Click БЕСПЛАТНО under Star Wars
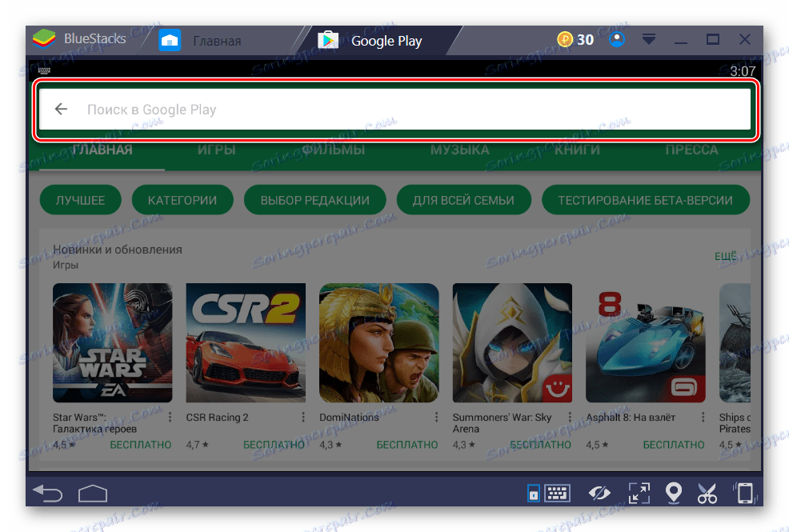 pos(140,445)
